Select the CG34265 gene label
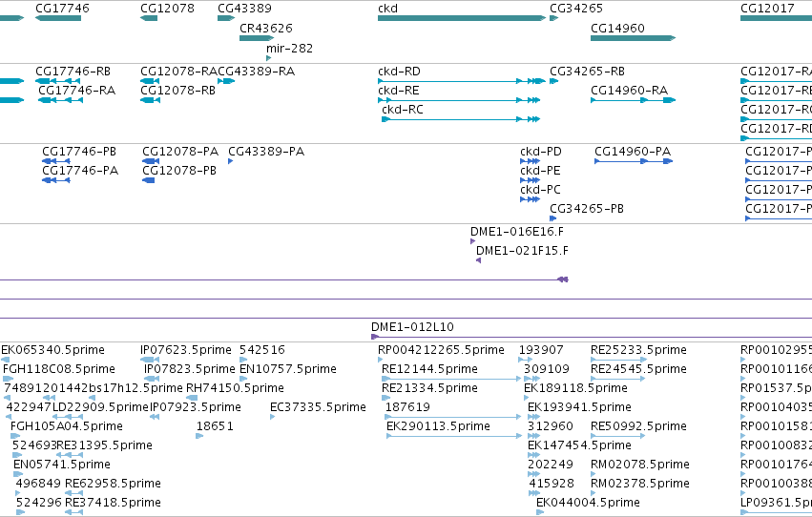The height and width of the screenshot is (517, 812). pyautogui.click(x=576, y=9)
